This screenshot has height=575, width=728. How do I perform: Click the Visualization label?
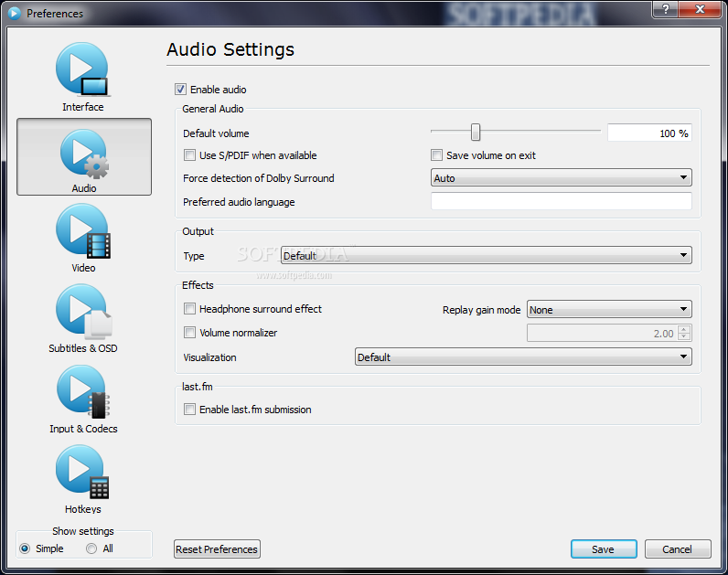209,357
